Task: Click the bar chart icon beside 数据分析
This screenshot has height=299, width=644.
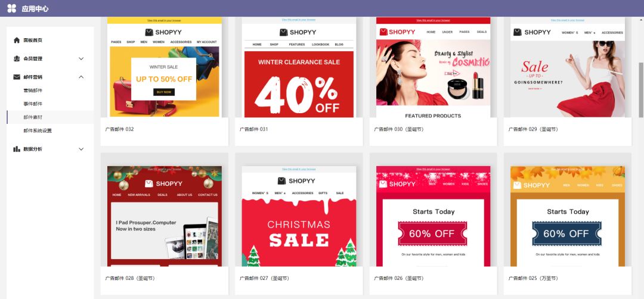Action: click(x=17, y=149)
